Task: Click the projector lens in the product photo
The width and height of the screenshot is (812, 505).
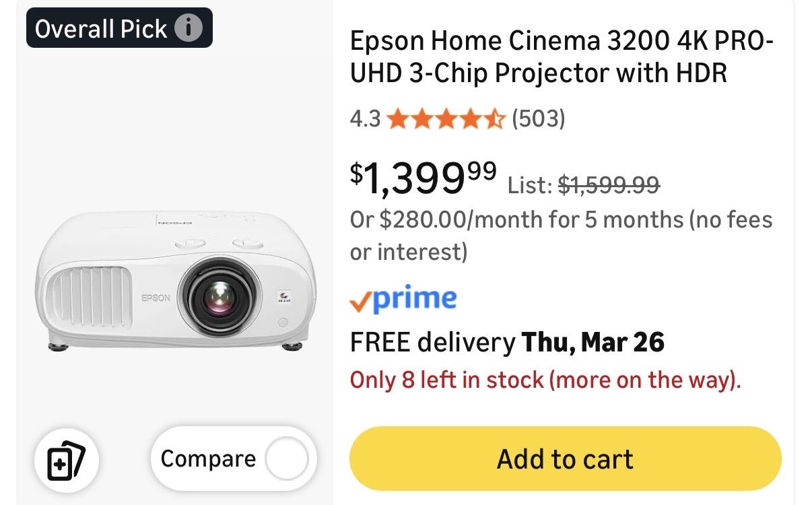Action: coord(220,297)
